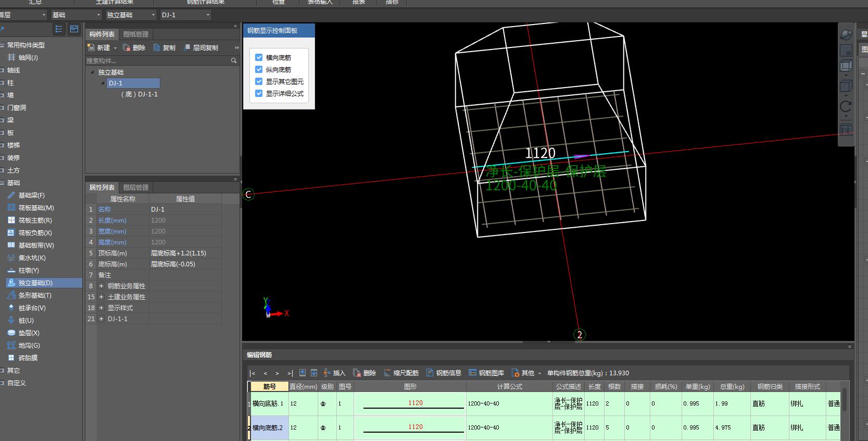Image resolution: width=868 pixels, height=441 pixels.
Task: Switch to 属性列表 tab
Action: [102, 188]
